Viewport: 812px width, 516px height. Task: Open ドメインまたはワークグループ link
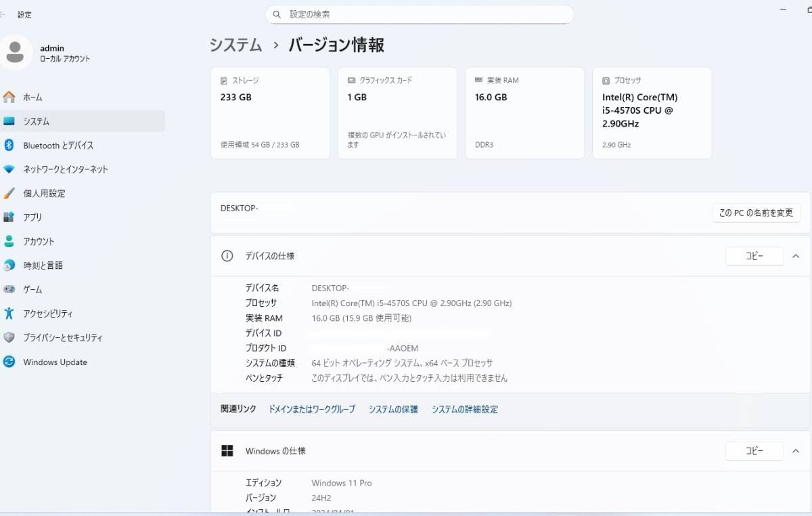coord(312,409)
